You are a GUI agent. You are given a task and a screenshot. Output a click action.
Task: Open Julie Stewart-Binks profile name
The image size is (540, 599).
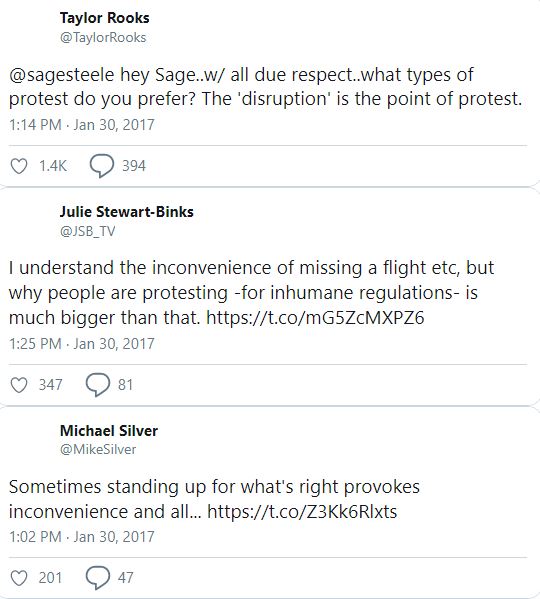tap(126, 212)
